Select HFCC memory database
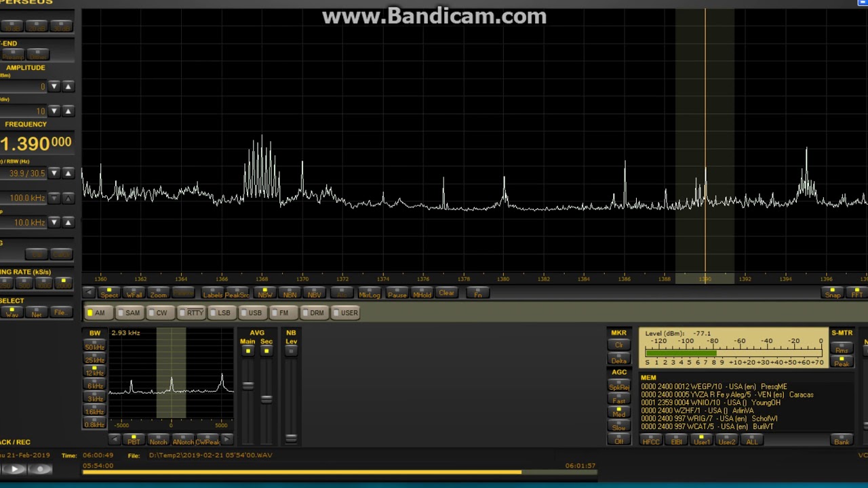 point(651,441)
